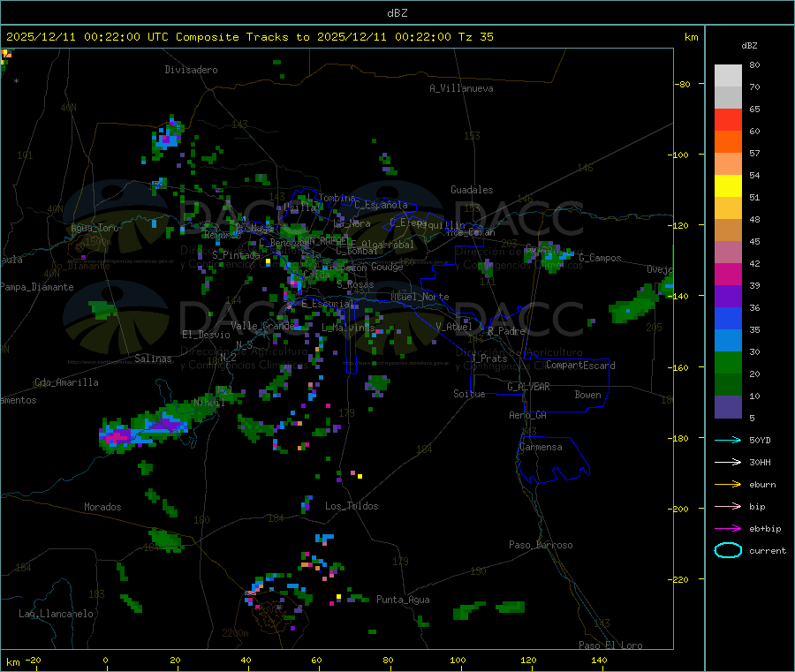The width and height of the screenshot is (795, 672).
Task: Click the pink bip arrow legend icon
Action: point(728,506)
